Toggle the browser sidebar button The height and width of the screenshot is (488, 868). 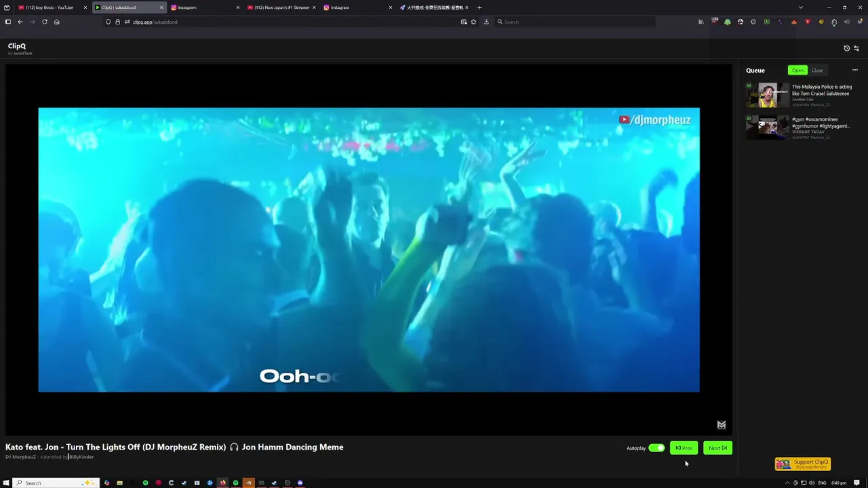tap(7, 22)
